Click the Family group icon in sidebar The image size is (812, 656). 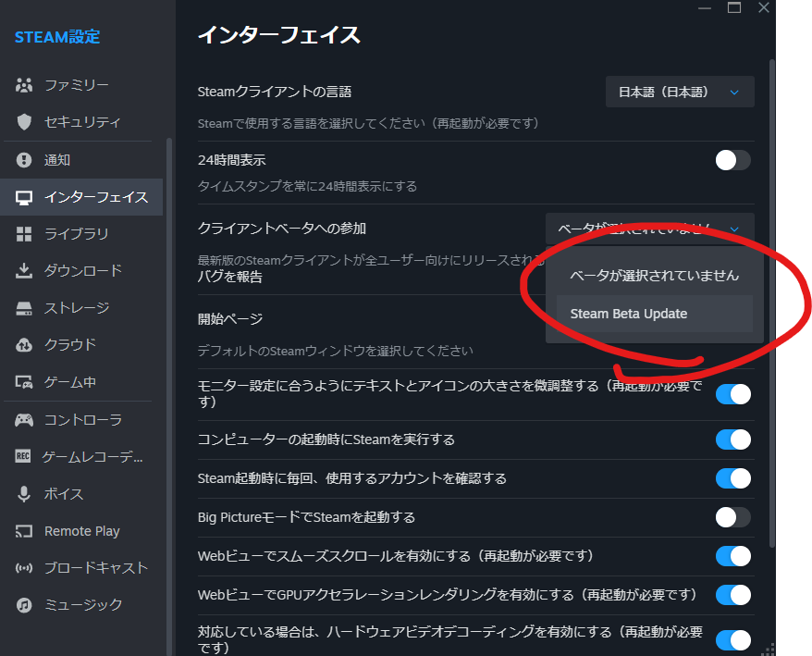coord(24,85)
